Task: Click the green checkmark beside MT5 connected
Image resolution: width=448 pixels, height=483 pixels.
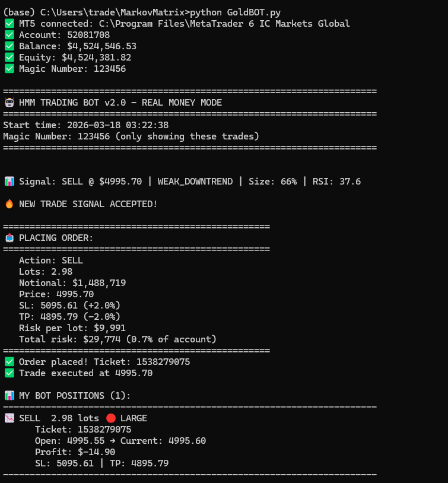Action: click(x=9, y=24)
